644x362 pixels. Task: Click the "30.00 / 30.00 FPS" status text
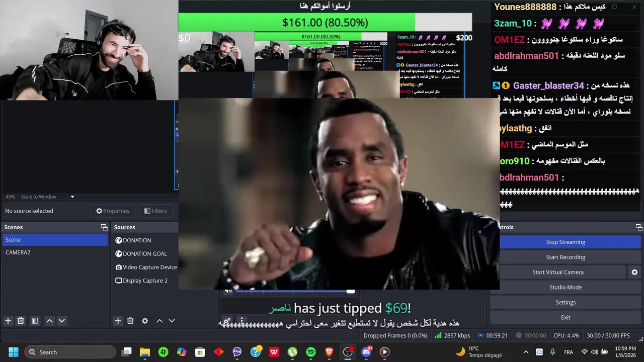608,335
